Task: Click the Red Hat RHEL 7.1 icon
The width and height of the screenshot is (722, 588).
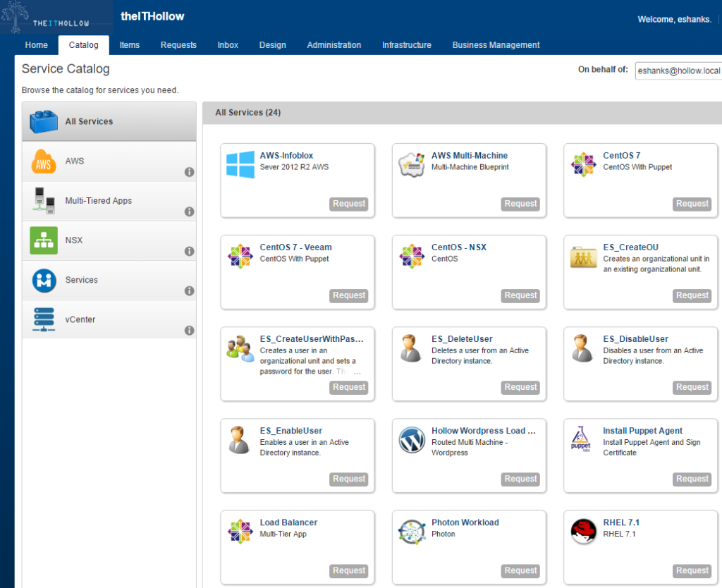Action: 583,532
